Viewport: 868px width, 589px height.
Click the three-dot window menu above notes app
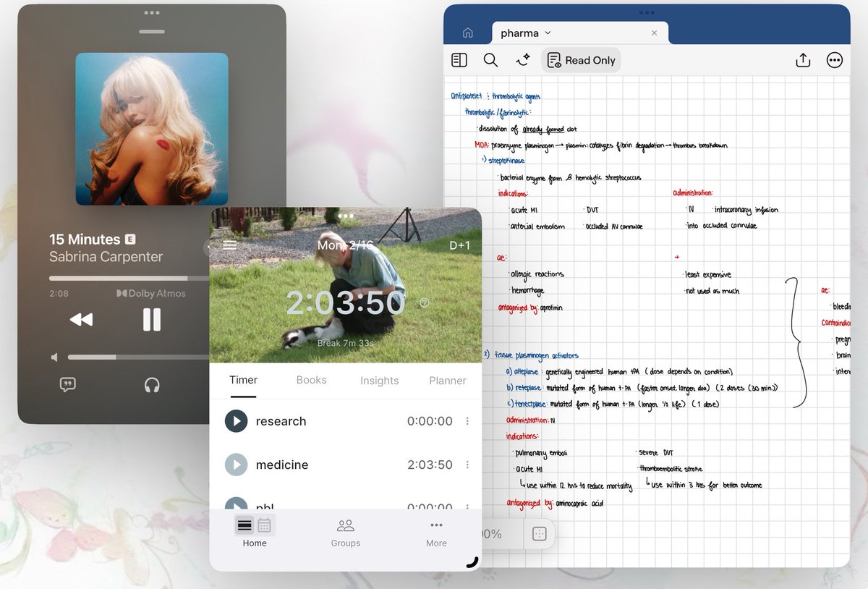647,12
